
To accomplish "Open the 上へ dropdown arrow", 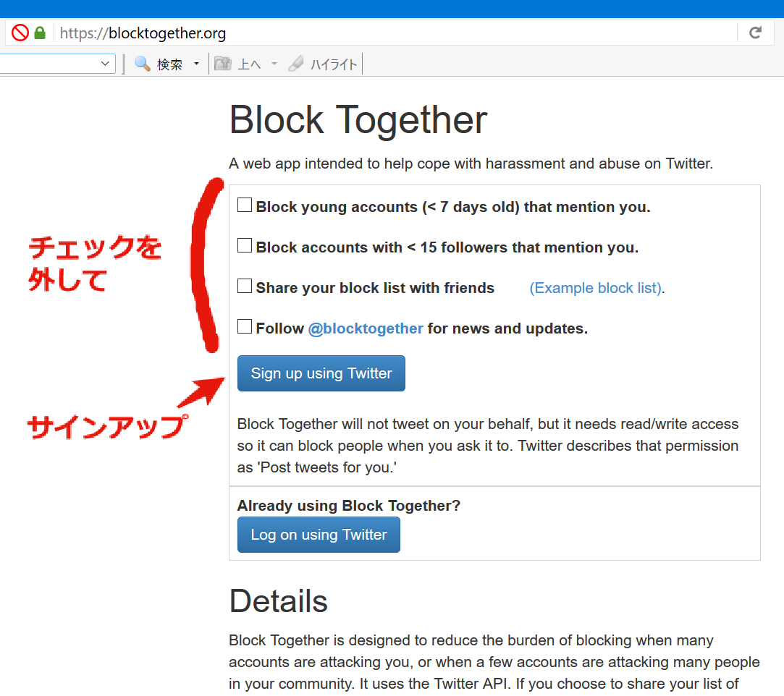I will pyautogui.click(x=274, y=64).
